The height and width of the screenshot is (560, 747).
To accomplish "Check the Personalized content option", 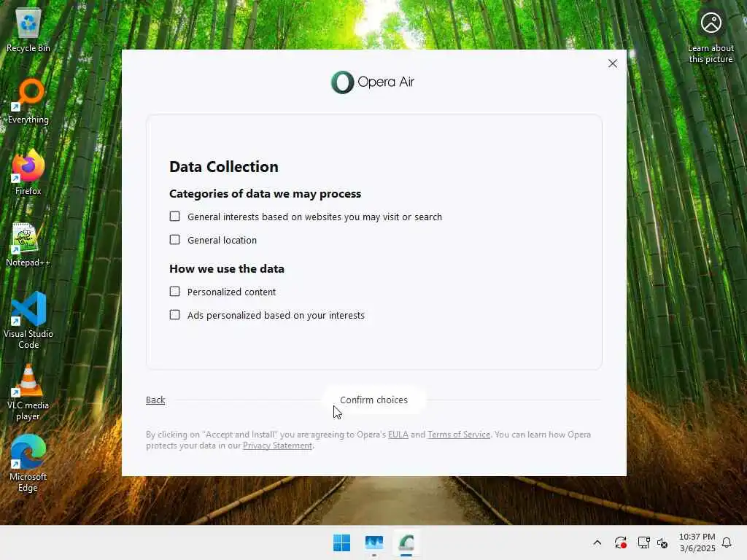I will click(x=175, y=292).
